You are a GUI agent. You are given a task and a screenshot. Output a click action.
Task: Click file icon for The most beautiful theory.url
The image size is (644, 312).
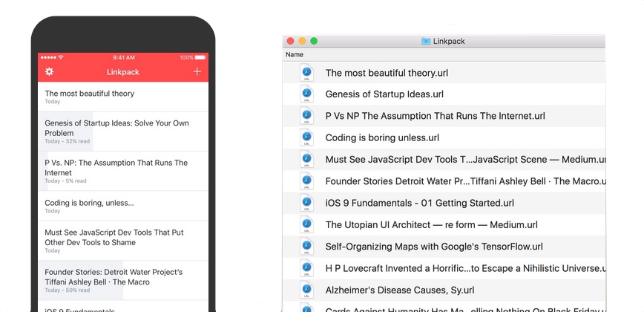pyautogui.click(x=306, y=73)
